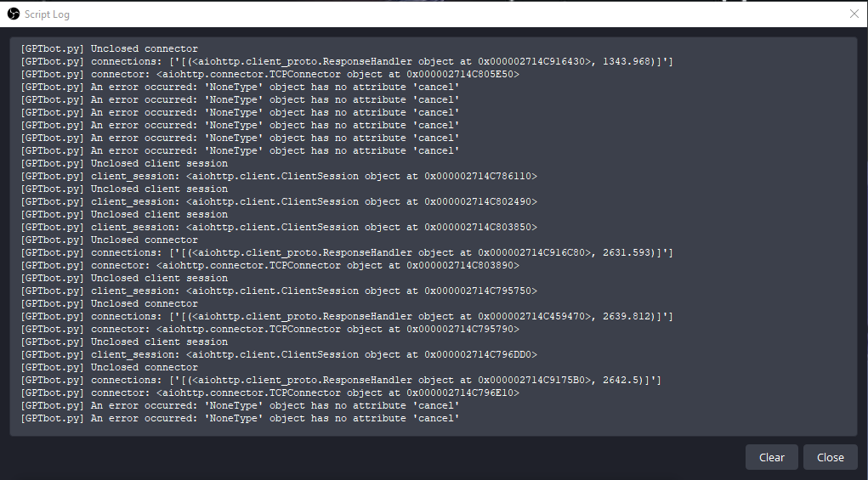This screenshot has height=480, width=868.
Task: Click the TCPConnector line with address 0x000002714C796E10
Action: point(269,392)
